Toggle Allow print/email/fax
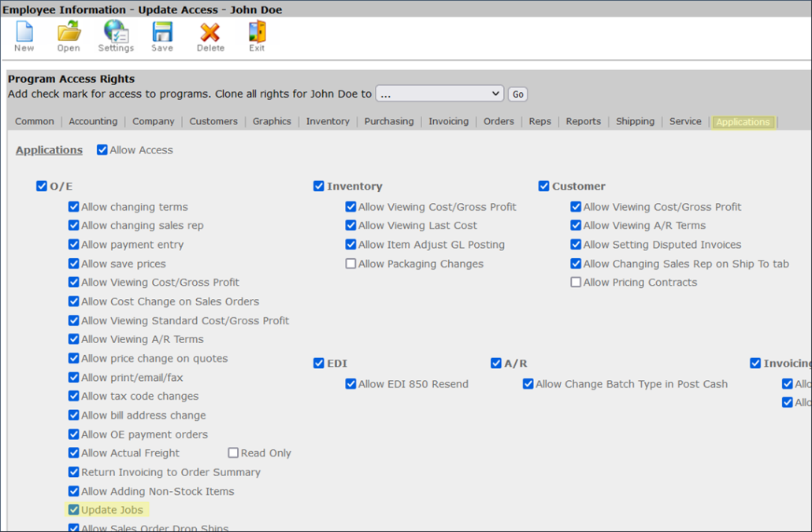This screenshot has width=812, height=532. coord(73,377)
